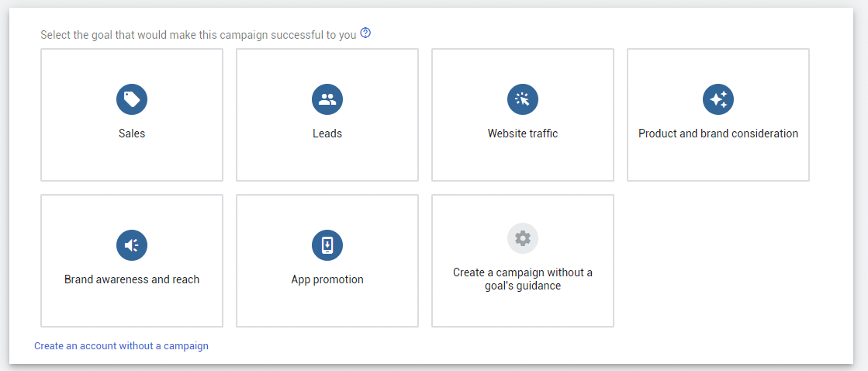Open the help question mark icon beside heading
This screenshot has width=868, height=371.
pos(365,33)
